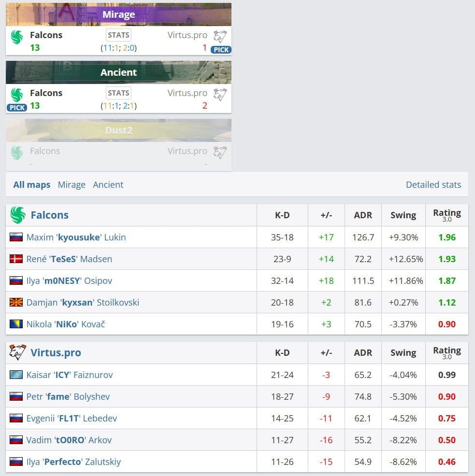
Task: Click Macedonian flag next to kyxsan
Action: [x=16, y=302]
